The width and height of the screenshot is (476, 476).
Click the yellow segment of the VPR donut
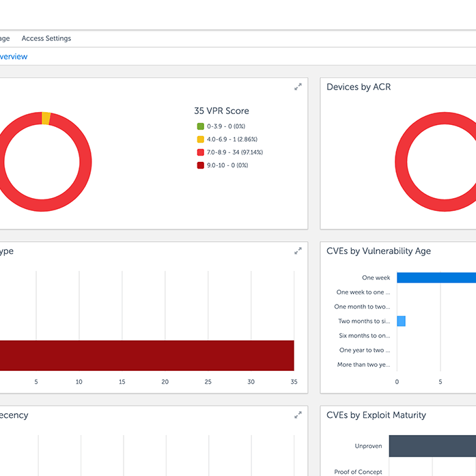[x=46, y=119]
